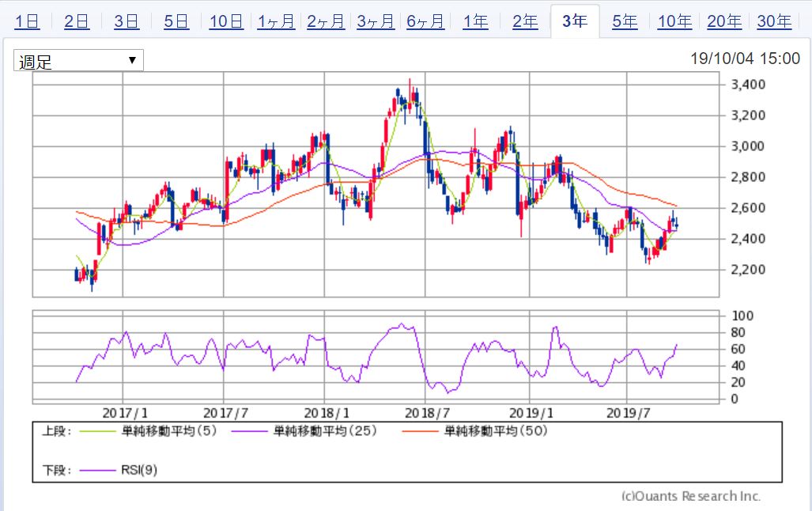
Task: Switch chart to 20年 range
Action: click(724, 22)
